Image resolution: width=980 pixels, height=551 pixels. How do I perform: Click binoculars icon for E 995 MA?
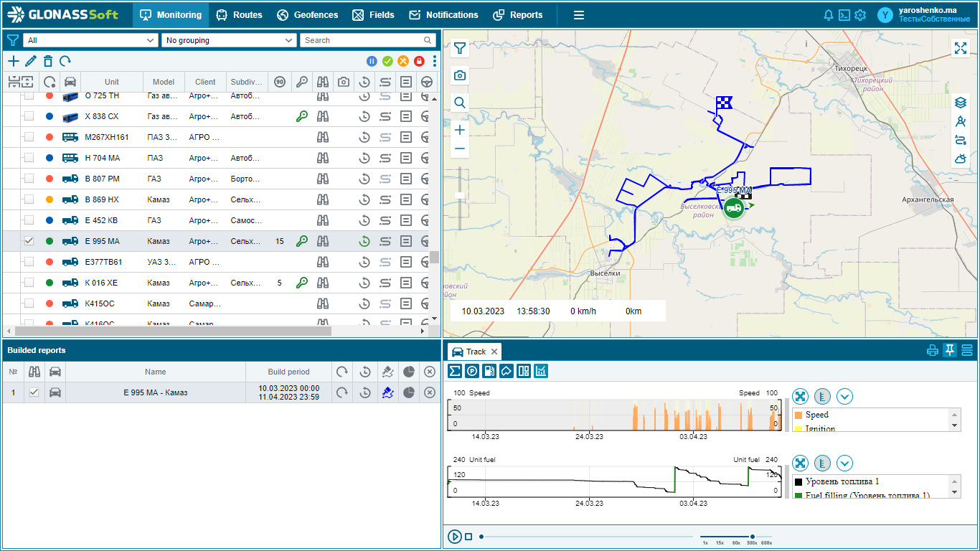pos(323,241)
